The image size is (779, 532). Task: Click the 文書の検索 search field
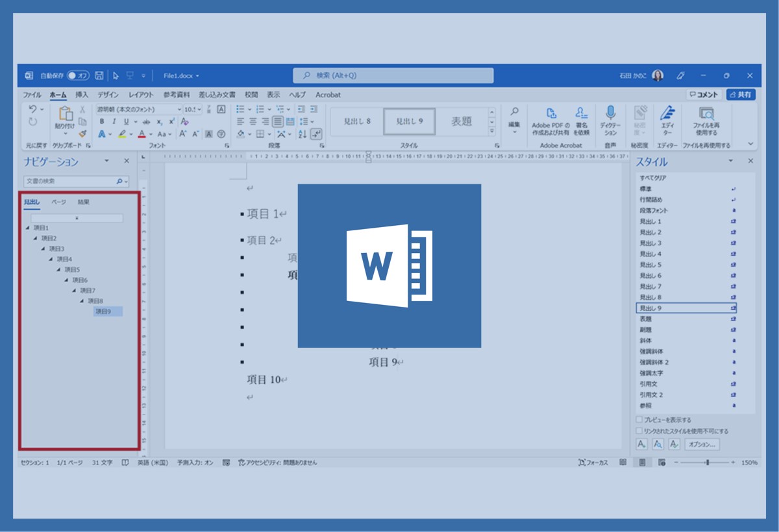click(69, 182)
